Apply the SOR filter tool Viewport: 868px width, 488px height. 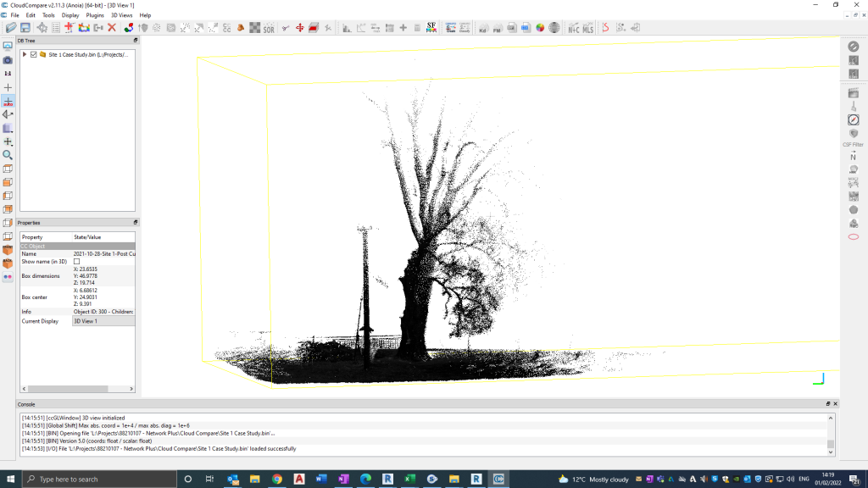click(269, 28)
